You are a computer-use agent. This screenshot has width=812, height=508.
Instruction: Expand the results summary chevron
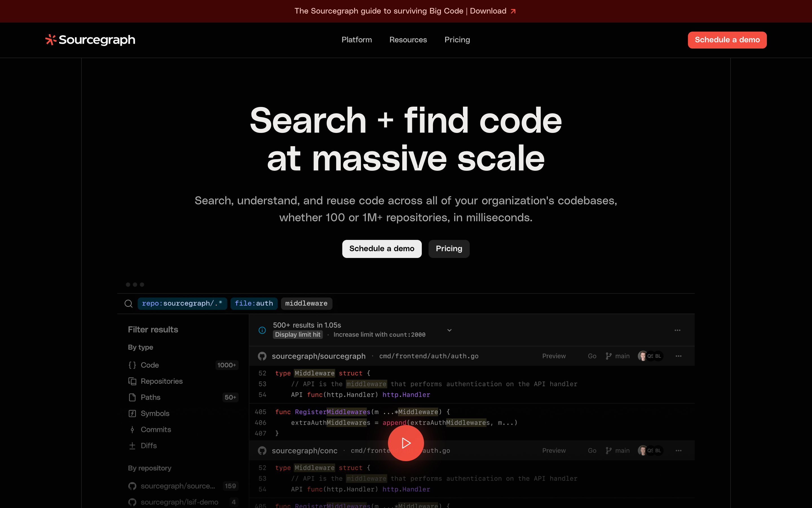(450, 330)
